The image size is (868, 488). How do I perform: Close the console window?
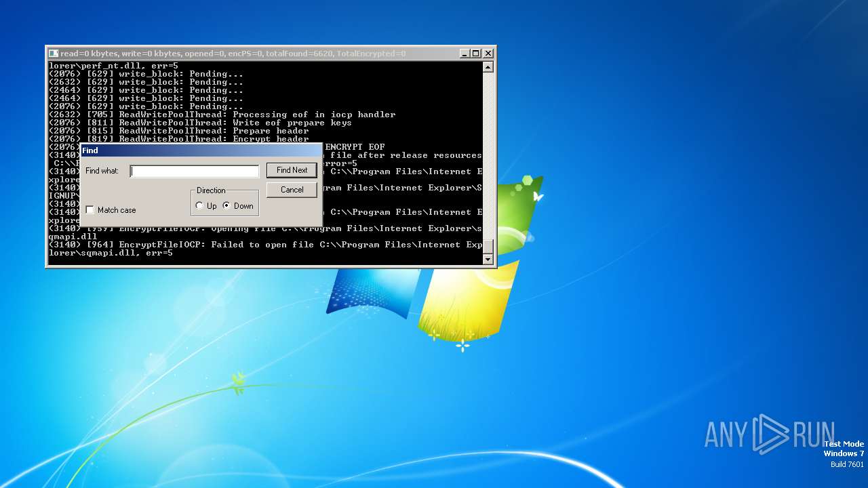[488, 54]
